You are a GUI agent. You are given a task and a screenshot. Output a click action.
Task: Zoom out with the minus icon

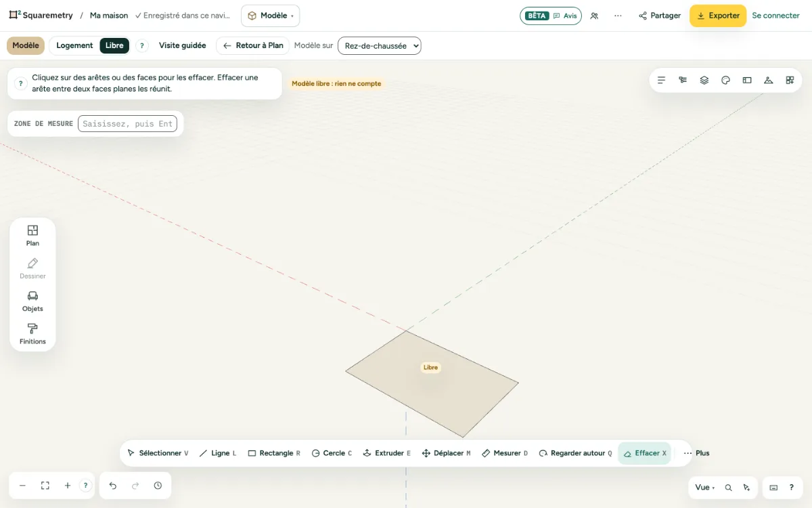click(x=22, y=486)
